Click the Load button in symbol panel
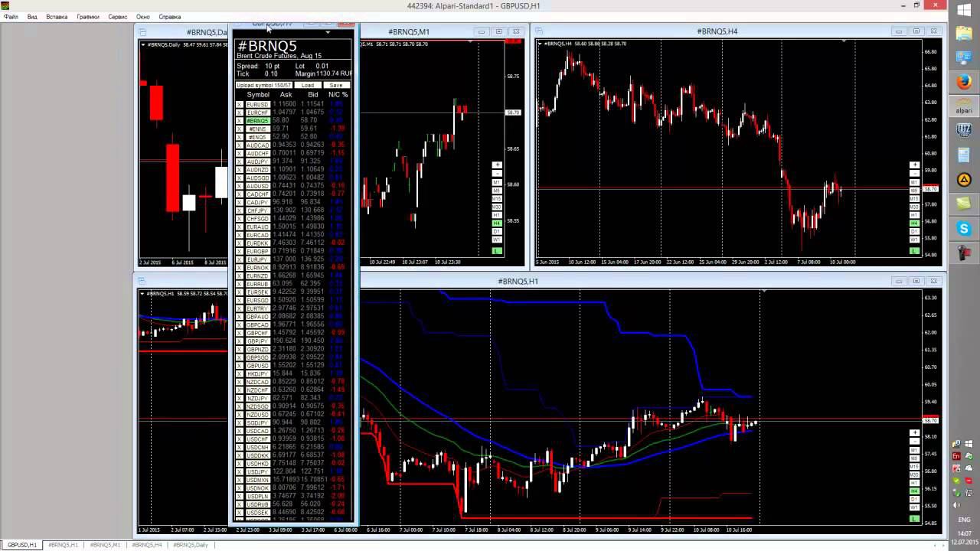Viewport: 980px width, 551px height. pyautogui.click(x=308, y=85)
